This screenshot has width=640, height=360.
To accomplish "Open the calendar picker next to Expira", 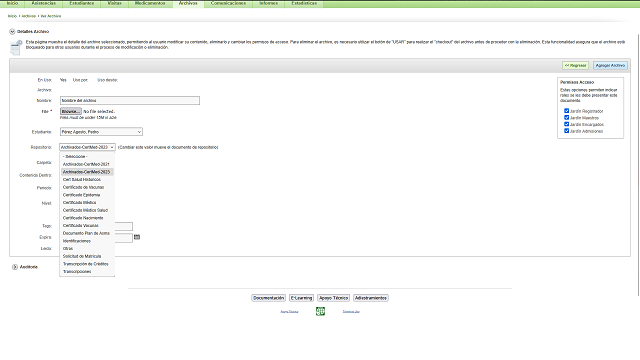I will tap(137, 237).
